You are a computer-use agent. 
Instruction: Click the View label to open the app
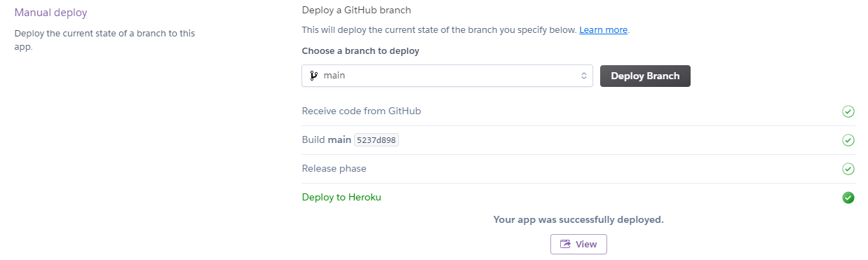586,244
